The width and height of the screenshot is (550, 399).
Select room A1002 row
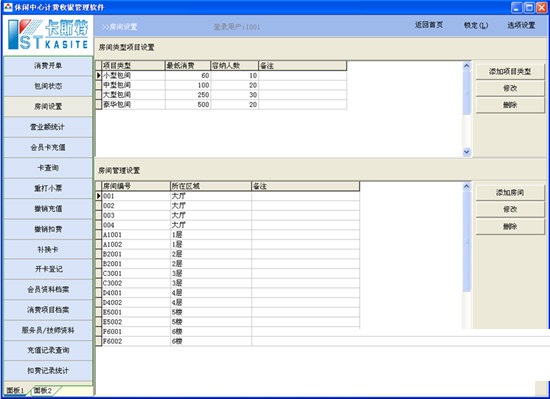[x=228, y=244]
